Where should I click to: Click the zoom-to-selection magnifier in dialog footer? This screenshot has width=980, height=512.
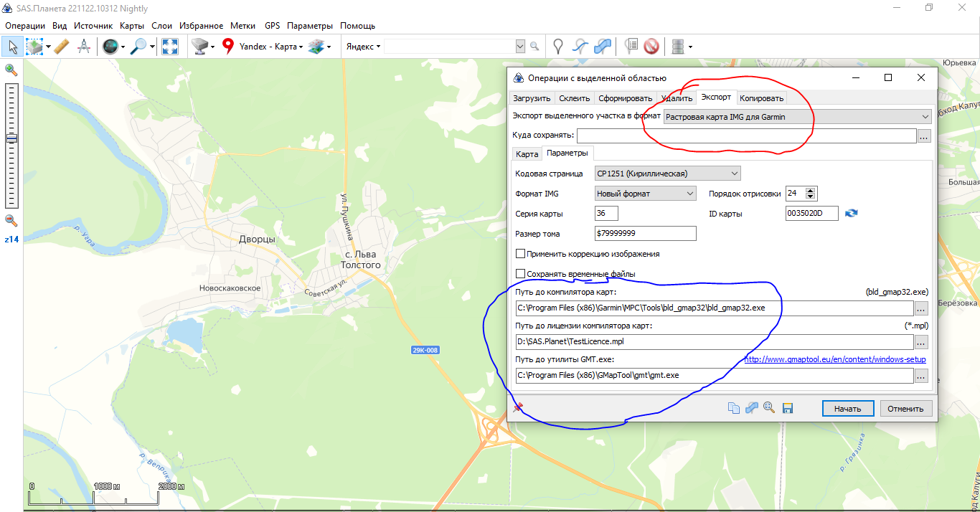tap(769, 408)
